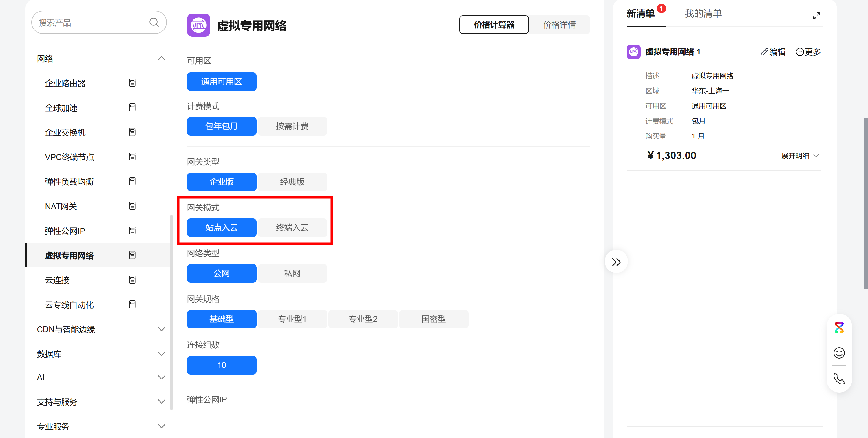Open 弹性负载均衡 in the sidebar

(70, 182)
